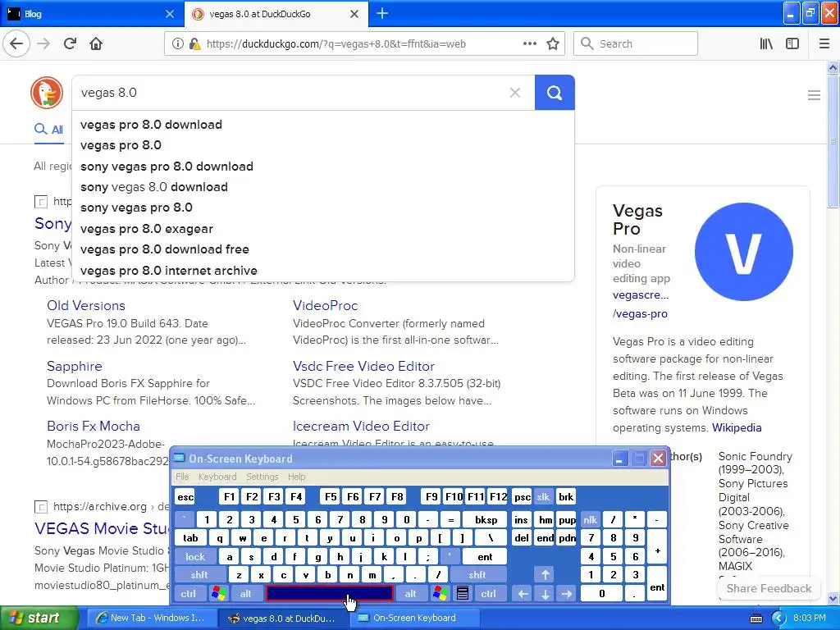Toggle the Firefox sidebar icon

pyautogui.click(x=792, y=43)
